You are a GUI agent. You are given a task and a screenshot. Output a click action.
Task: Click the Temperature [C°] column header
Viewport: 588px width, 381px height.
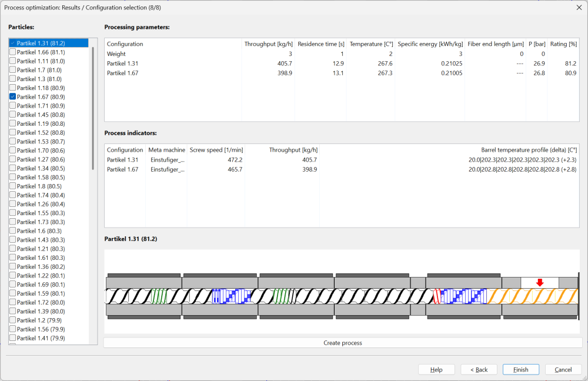tap(371, 44)
